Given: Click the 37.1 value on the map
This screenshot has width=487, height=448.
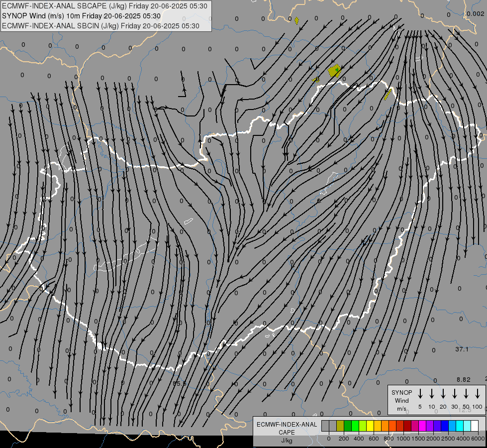Looking at the screenshot, I should [462, 349].
